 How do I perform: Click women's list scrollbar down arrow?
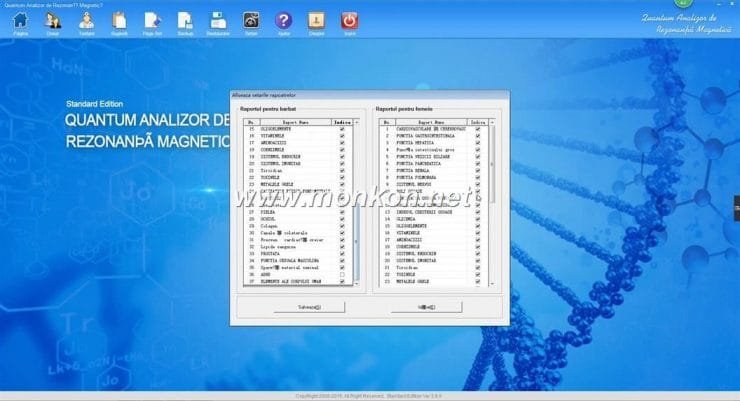(x=492, y=284)
